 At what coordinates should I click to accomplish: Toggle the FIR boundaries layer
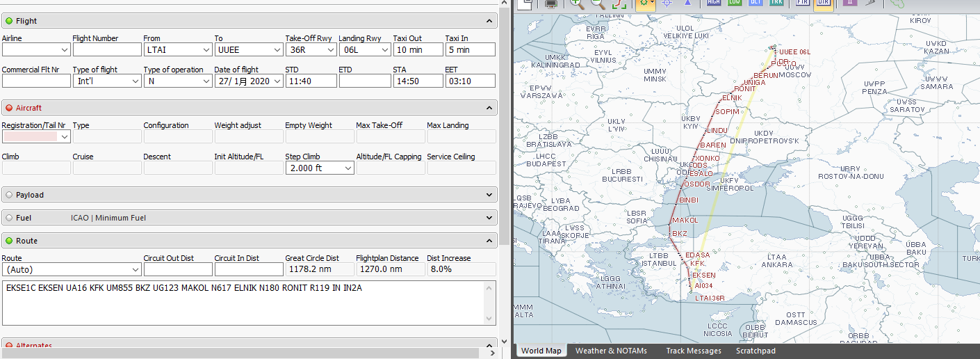[803, 2]
